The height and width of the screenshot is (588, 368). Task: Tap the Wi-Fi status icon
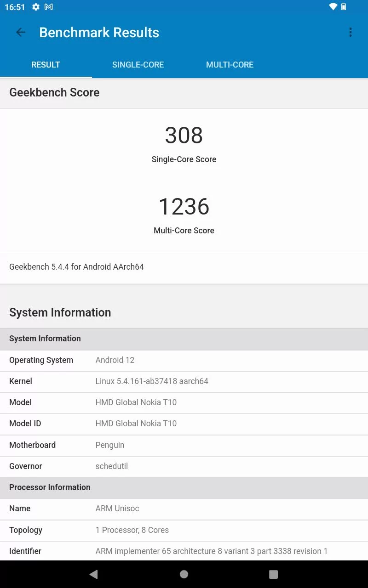pyautogui.click(x=333, y=7)
